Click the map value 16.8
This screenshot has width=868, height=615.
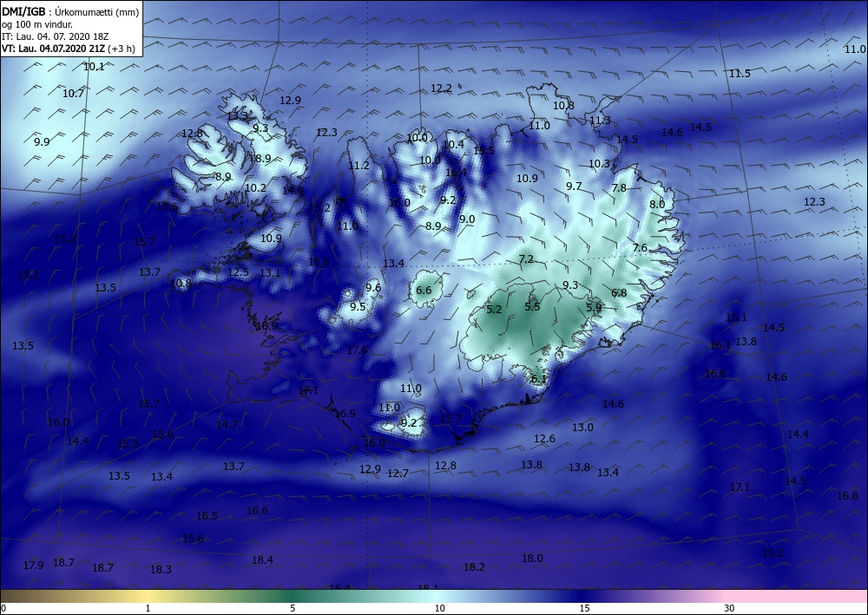pyautogui.click(x=847, y=496)
